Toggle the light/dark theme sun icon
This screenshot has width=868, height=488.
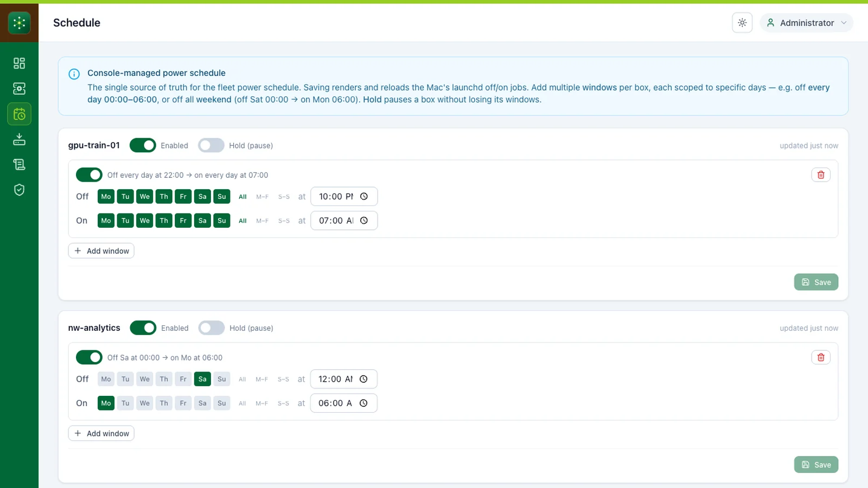(742, 23)
